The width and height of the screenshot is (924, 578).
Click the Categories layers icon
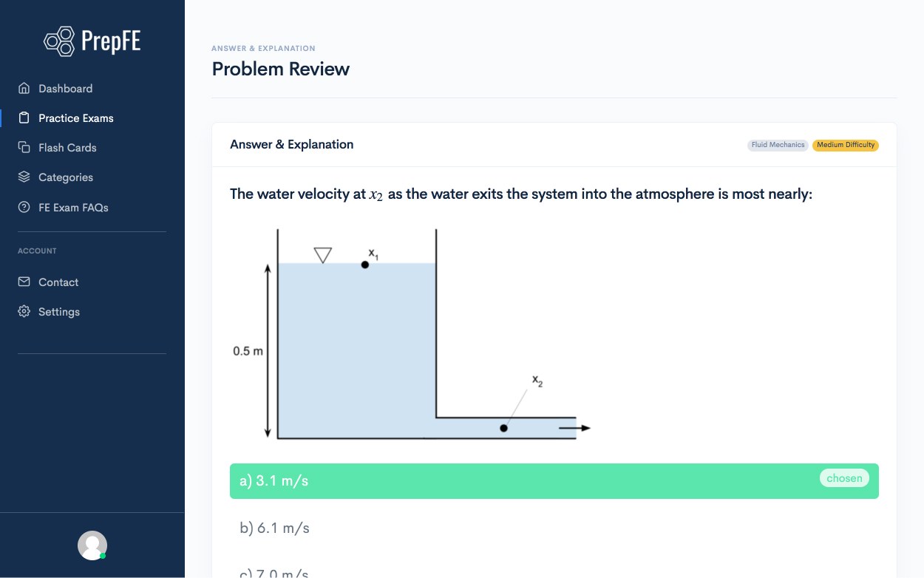pyautogui.click(x=24, y=177)
